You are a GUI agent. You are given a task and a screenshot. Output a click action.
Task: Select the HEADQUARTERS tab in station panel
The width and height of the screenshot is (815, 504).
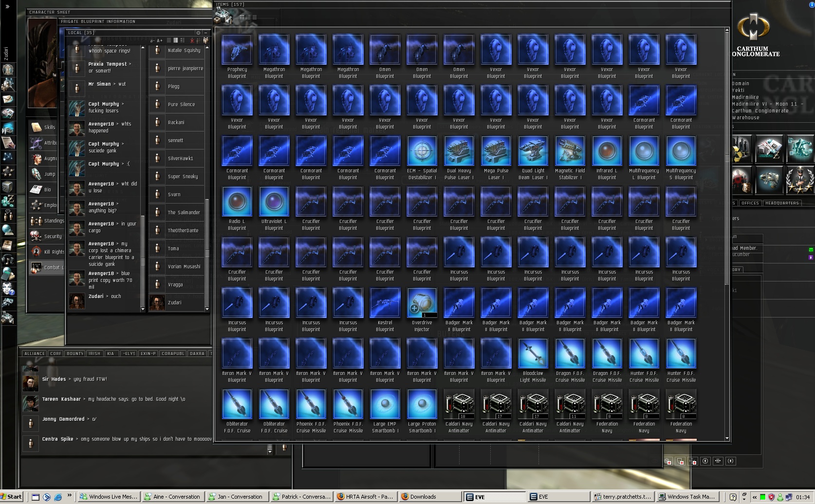click(782, 203)
